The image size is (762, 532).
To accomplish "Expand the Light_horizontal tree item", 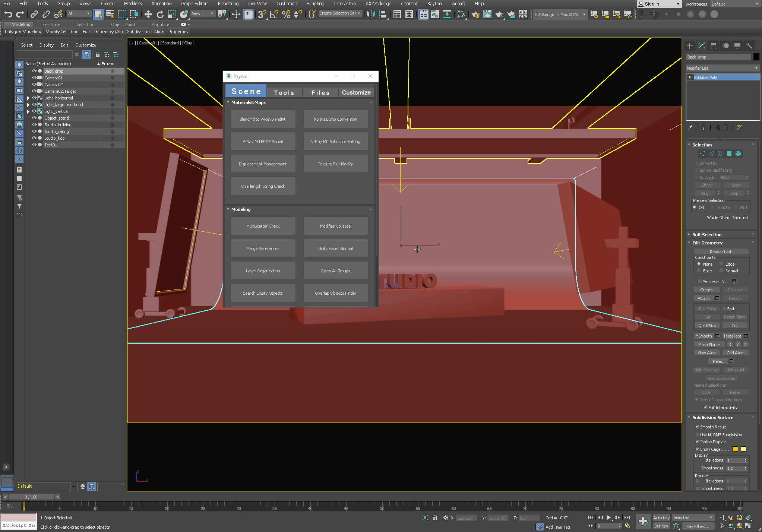I will coord(28,98).
